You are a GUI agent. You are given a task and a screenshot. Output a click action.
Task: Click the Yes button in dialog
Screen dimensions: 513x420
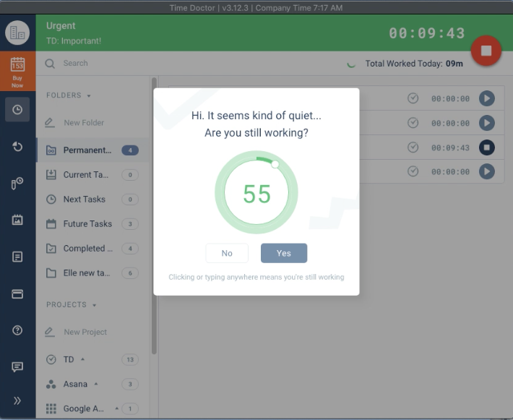[284, 253]
